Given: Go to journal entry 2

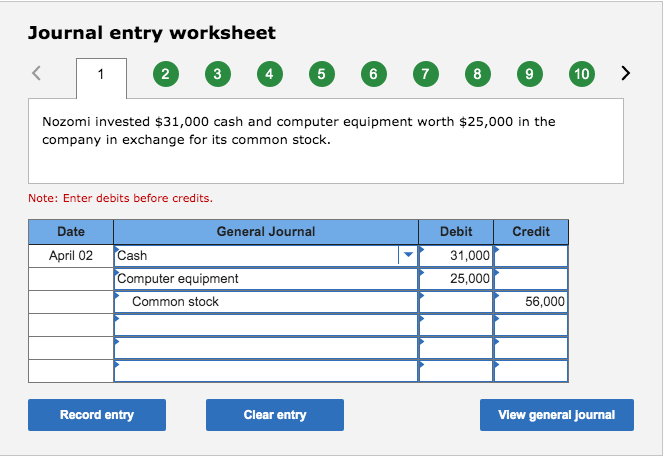Looking at the screenshot, I should pos(166,74).
